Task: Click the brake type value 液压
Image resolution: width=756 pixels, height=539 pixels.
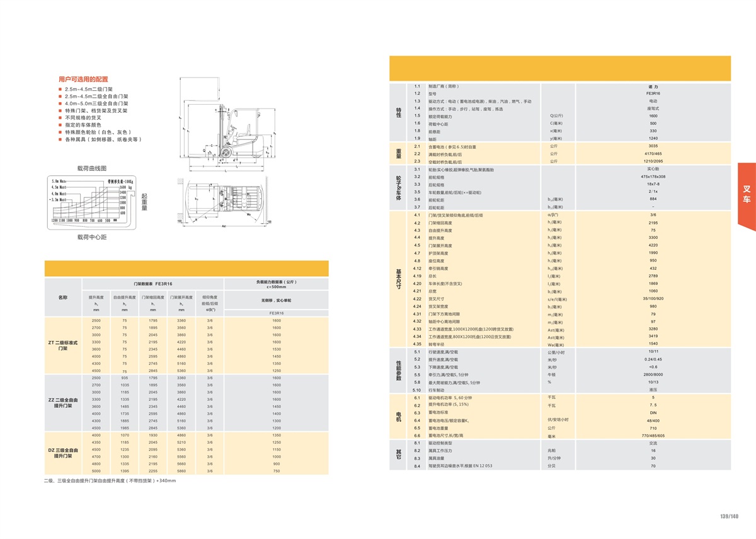Action: click(x=653, y=390)
